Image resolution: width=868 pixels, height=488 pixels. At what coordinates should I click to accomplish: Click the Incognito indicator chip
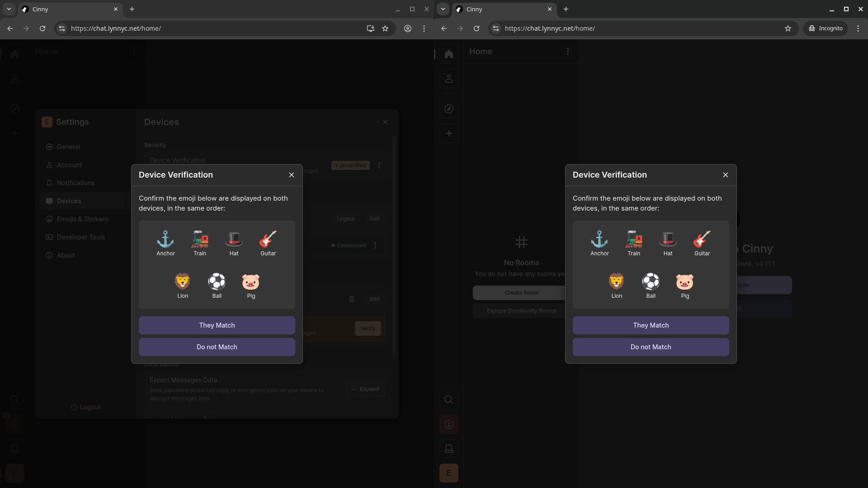coord(826,28)
